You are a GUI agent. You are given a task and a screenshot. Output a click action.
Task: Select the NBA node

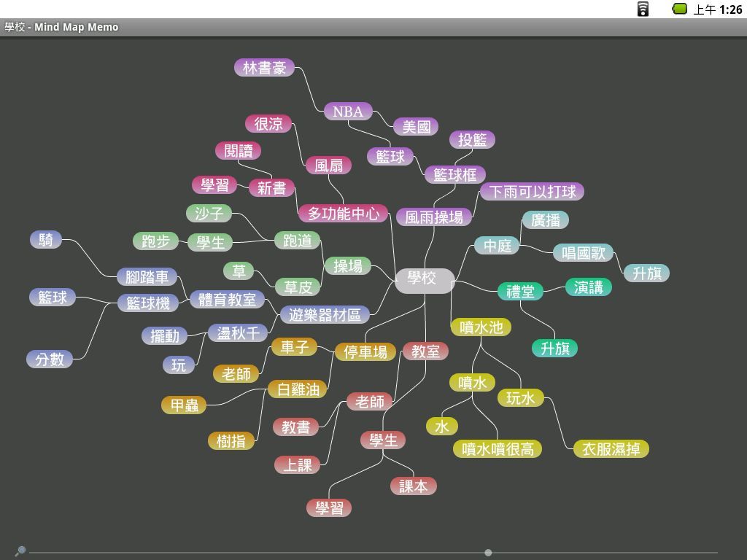tap(348, 112)
